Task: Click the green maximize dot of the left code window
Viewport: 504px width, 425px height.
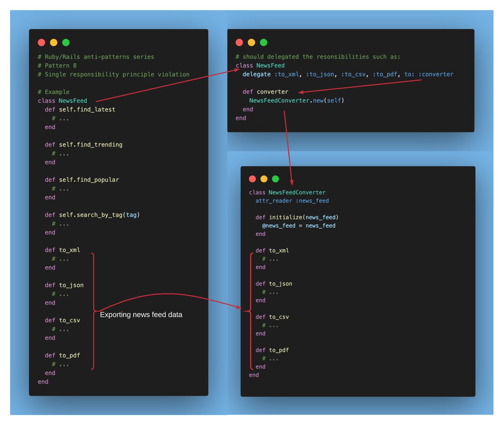Action: point(66,42)
